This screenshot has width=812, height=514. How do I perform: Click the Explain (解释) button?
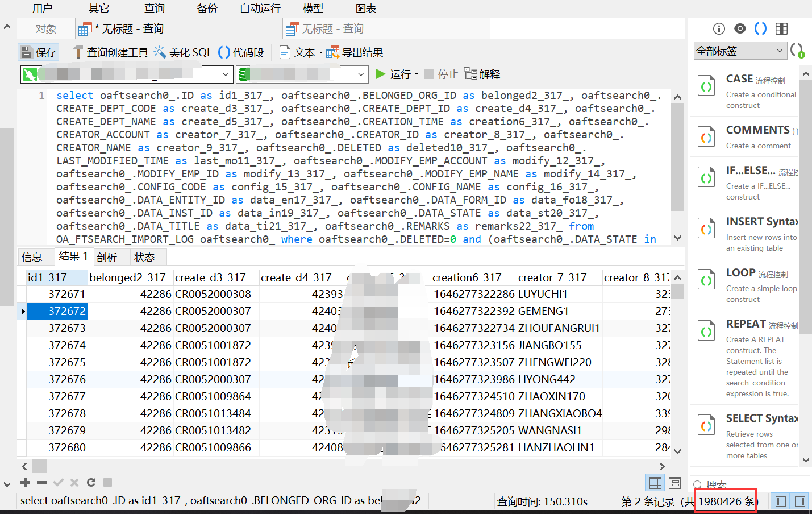point(482,74)
